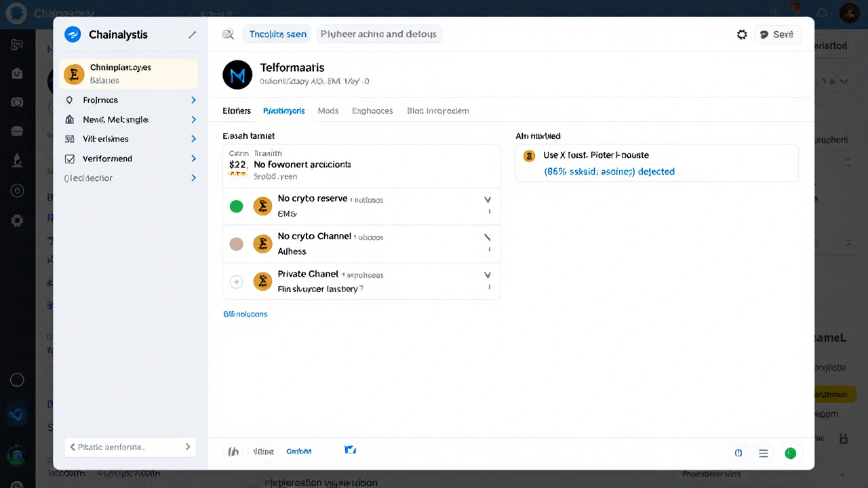This screenshot has height=488, width=868.
Task: Click the Chainalystis logo icon
Action: pyautogui.click(x=73, y=34)
